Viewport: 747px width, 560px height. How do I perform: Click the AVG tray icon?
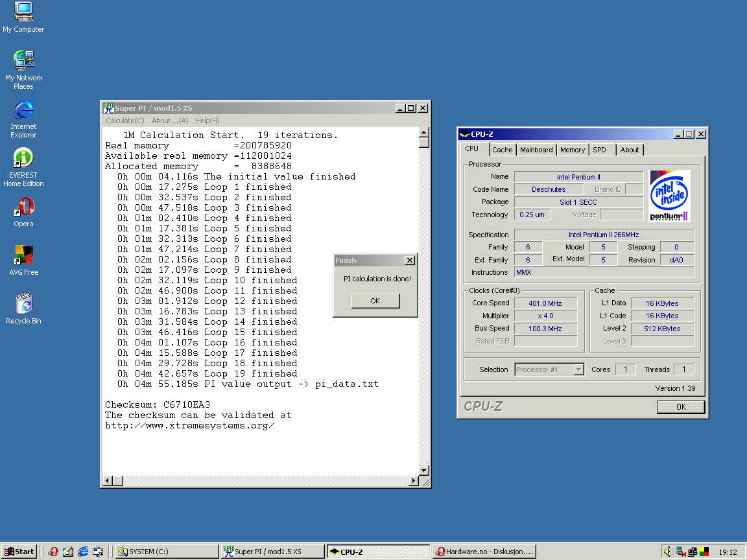pyautogui.click(x=704, y=552)
